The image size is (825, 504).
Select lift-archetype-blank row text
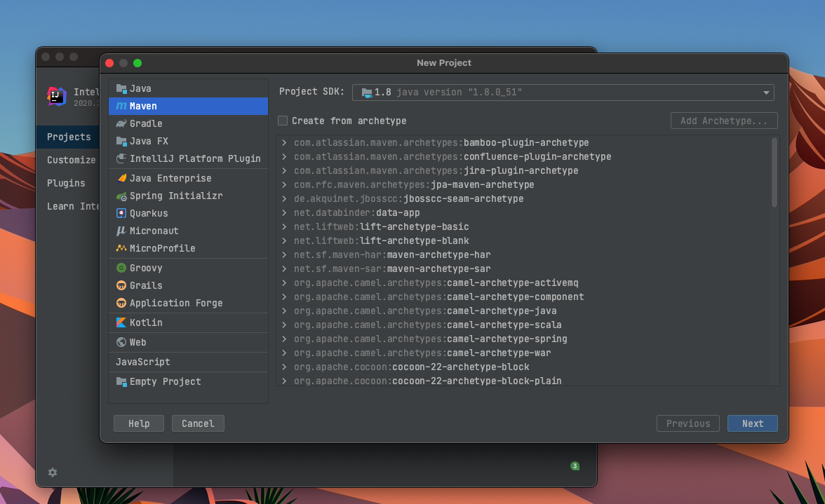pos(382,240)
